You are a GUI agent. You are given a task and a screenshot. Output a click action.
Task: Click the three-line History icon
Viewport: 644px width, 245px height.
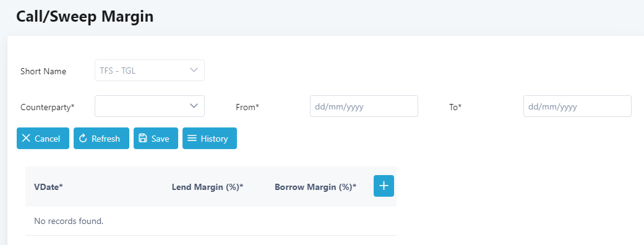coord(192,138)
